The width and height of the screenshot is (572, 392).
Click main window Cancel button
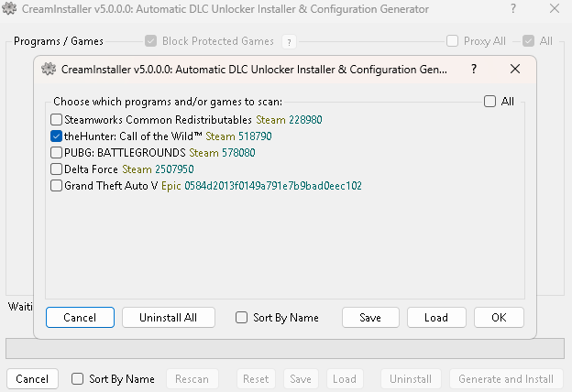(32, 379)
